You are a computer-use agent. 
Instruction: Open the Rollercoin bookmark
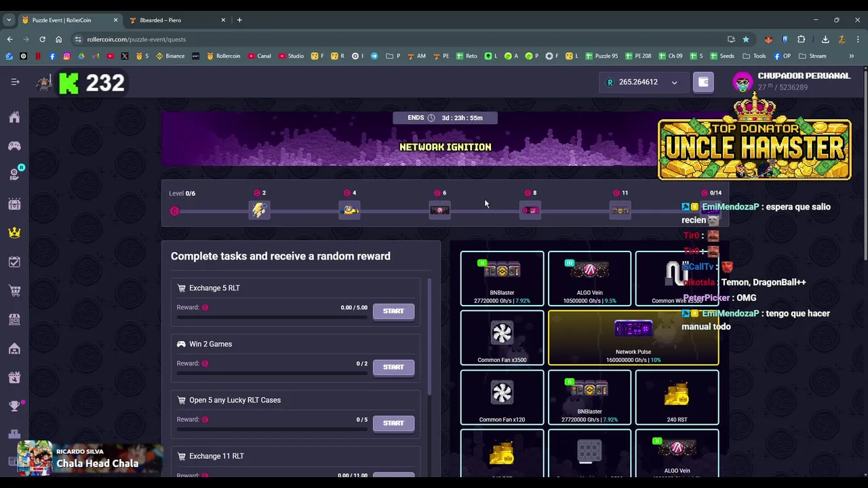223,56
